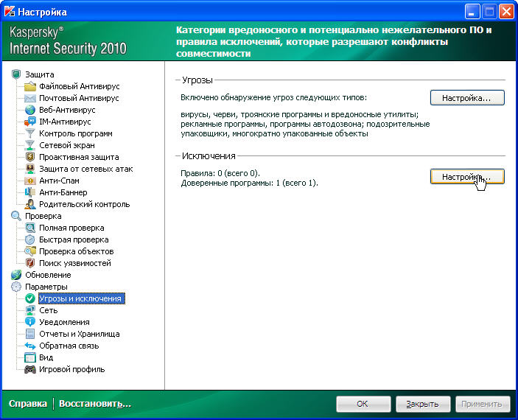
Task: Select Файловый Антивирус in the tree
Action: 80,86
